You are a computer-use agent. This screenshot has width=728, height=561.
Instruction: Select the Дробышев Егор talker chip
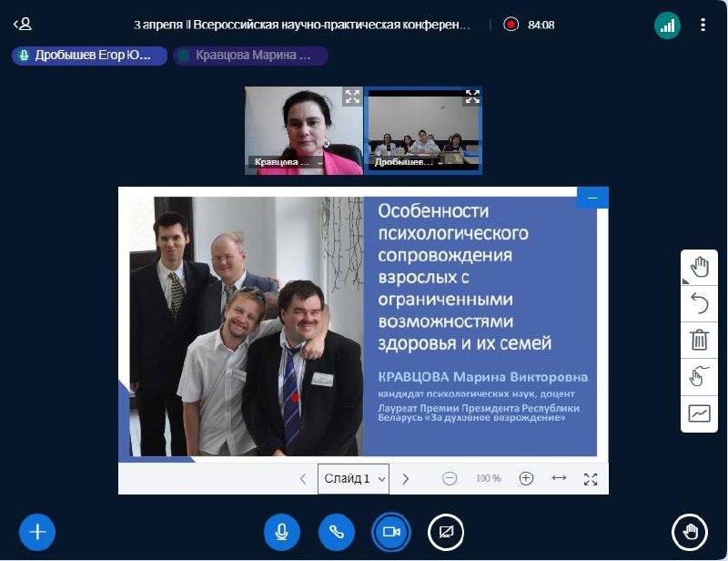click(89, 56)
